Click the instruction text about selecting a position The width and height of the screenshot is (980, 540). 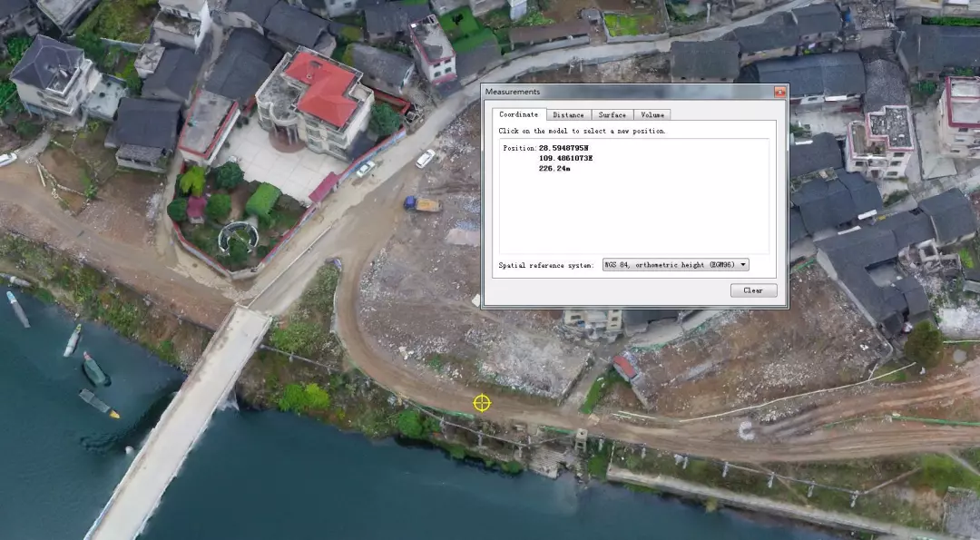coord(582,132)
